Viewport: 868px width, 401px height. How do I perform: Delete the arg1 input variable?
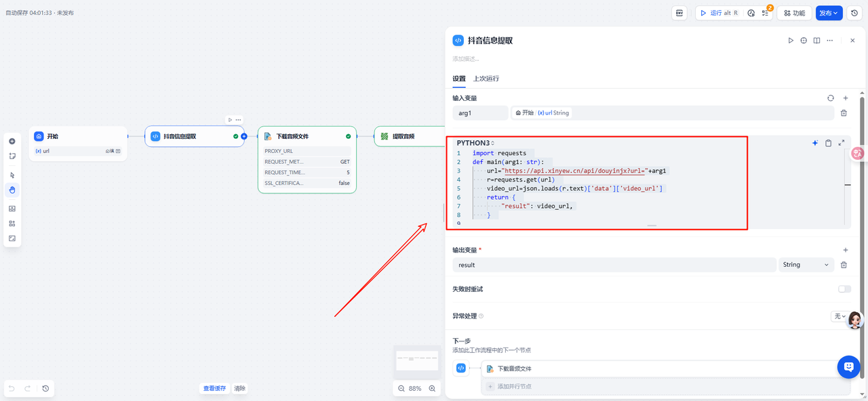tap(844, 113)
